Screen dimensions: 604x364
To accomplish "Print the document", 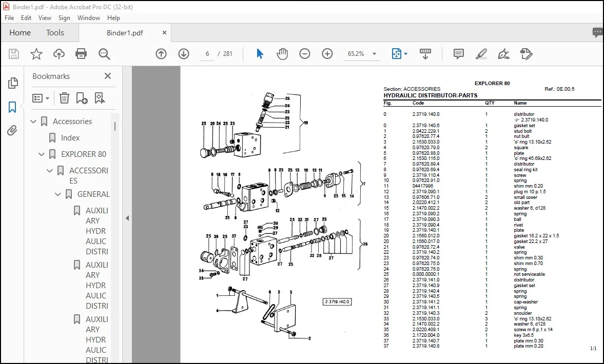I will pyautogui.click(x=81, y=54).
